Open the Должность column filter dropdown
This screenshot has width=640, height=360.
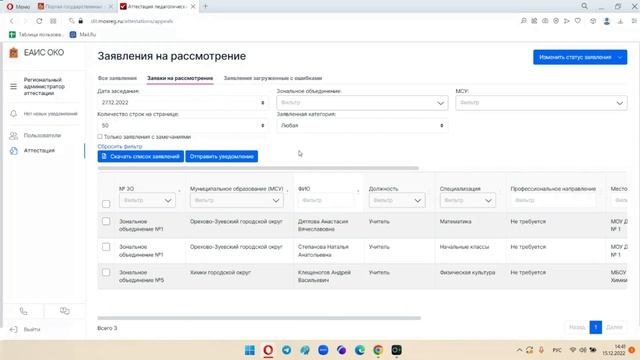tap(397, 200)
